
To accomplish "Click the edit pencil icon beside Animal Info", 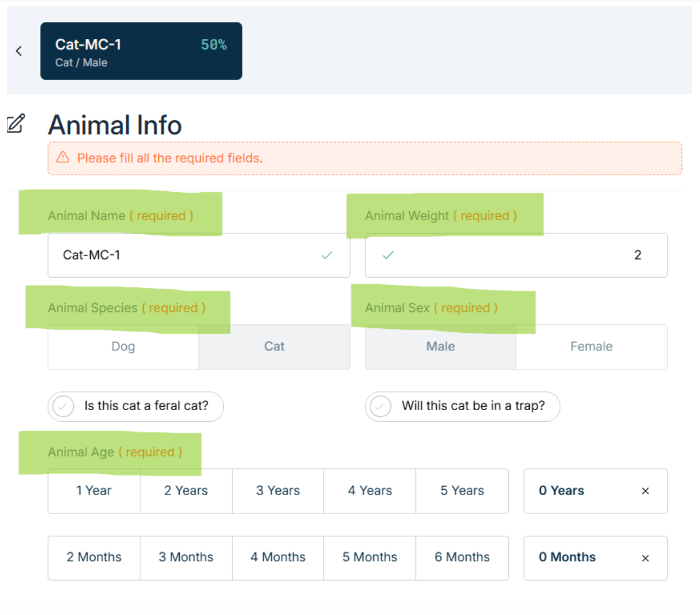I will coord(15,123).
